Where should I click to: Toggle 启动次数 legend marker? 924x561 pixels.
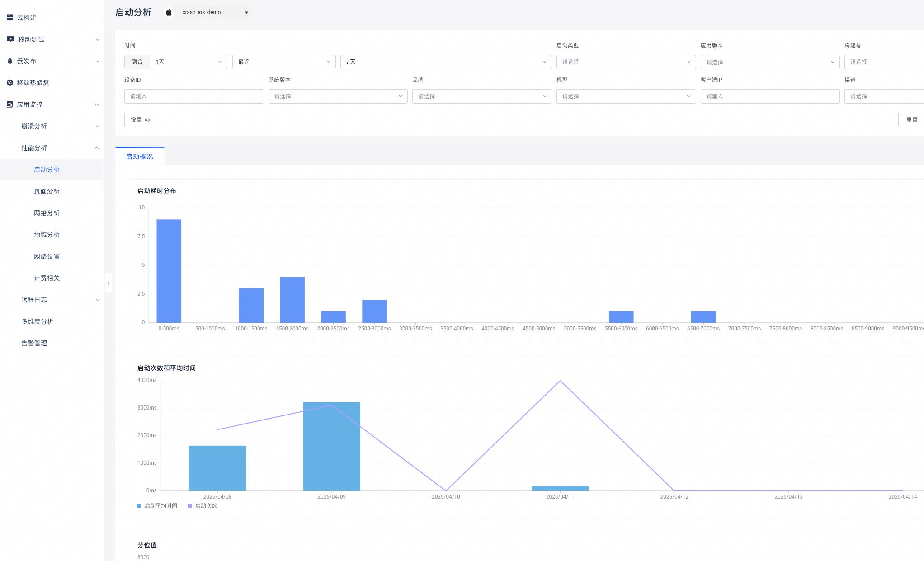(x=190, y=506)
